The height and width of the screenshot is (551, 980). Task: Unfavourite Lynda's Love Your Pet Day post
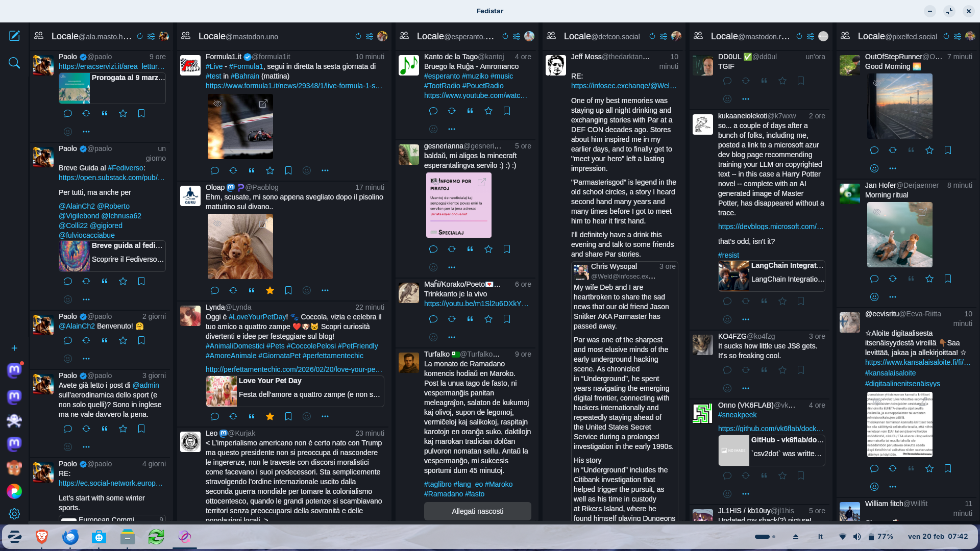[x=270, y=416]
